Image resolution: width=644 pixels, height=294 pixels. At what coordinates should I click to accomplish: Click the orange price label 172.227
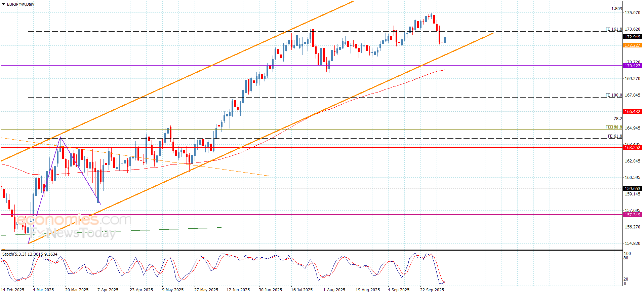pyautogui.click(x=632, y=45)
